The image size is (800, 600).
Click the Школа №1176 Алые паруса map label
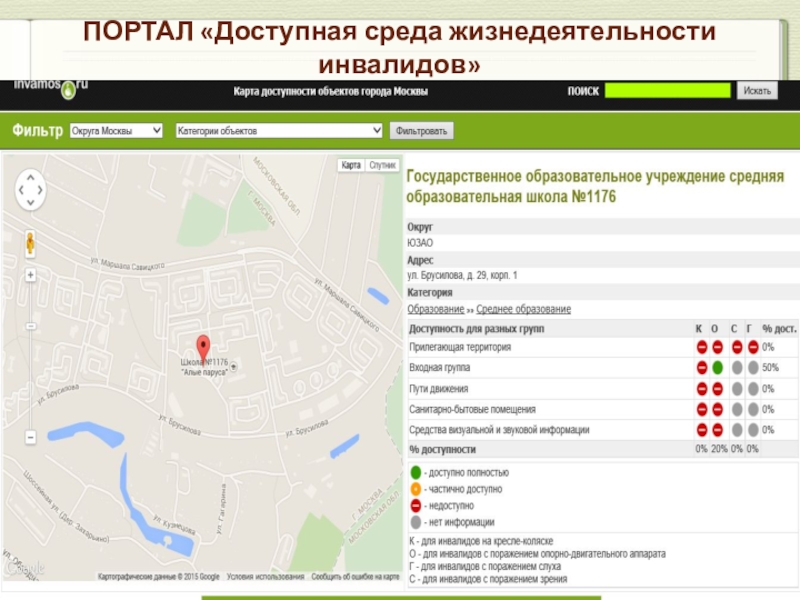coord(205,367)
